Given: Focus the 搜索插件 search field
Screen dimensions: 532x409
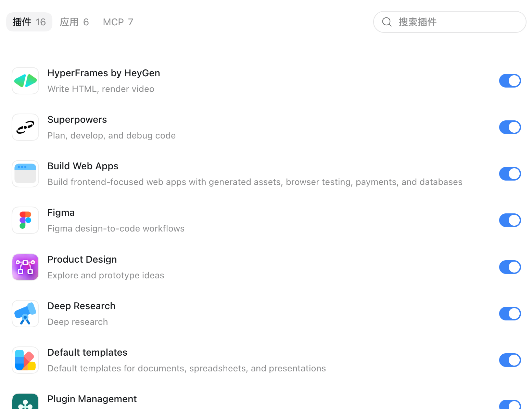Looking at the screenshot, I should [x=449, y=22].
